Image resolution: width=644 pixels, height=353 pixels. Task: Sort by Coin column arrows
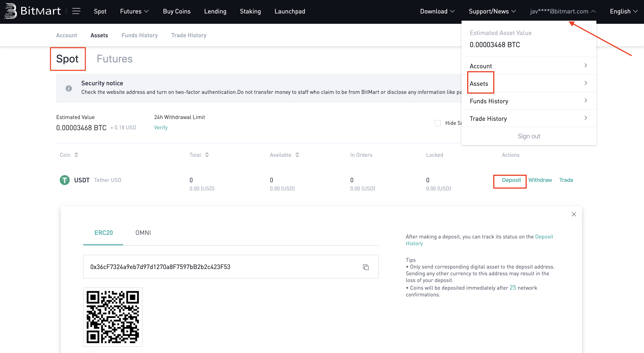76,155
